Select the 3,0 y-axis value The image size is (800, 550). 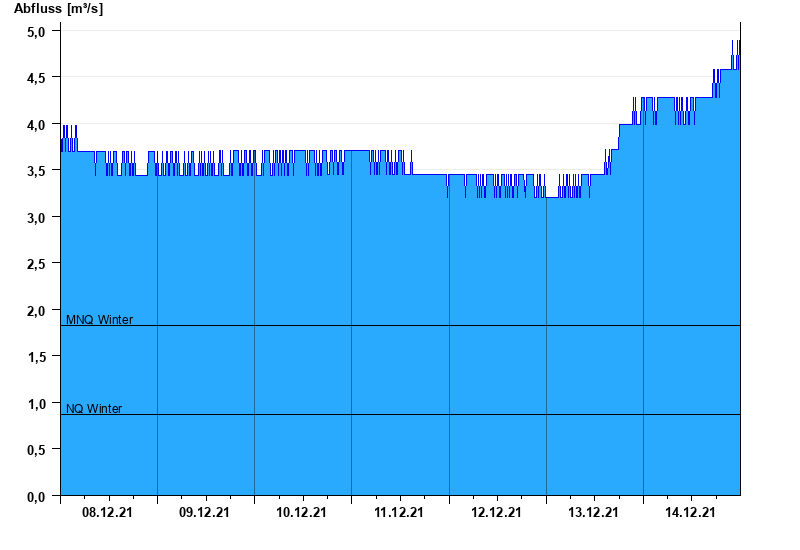[x=36, y=218]
